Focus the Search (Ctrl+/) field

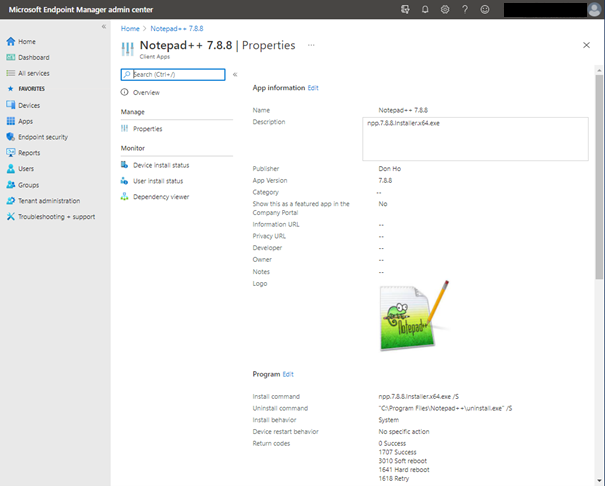[x=173, y=74]
